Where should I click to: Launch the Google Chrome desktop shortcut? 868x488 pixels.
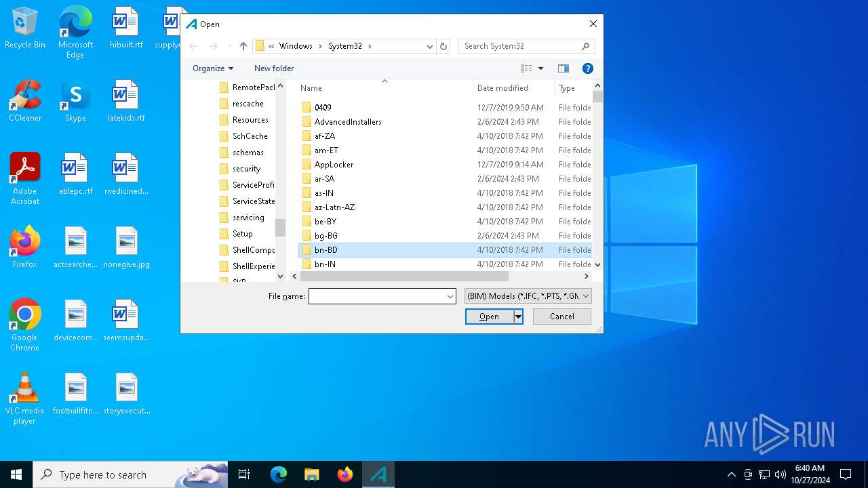(25, 326)
